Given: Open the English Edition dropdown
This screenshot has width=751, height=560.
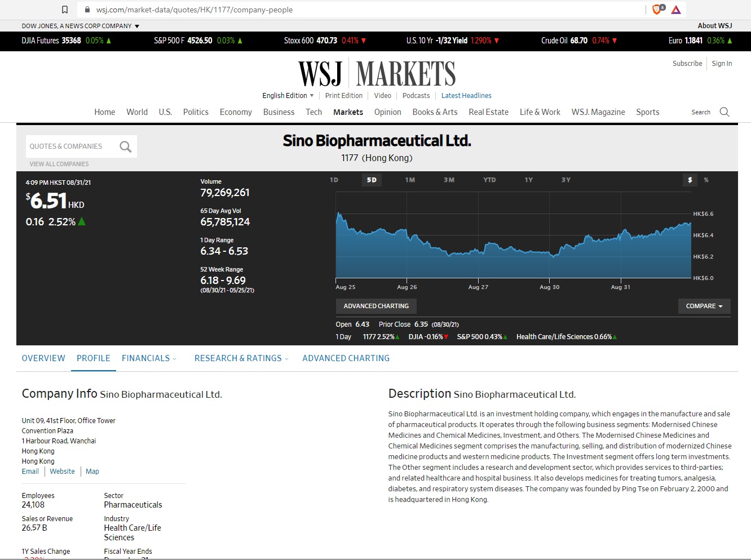Looking at the screenshot, I should click(x=288, y=96).
